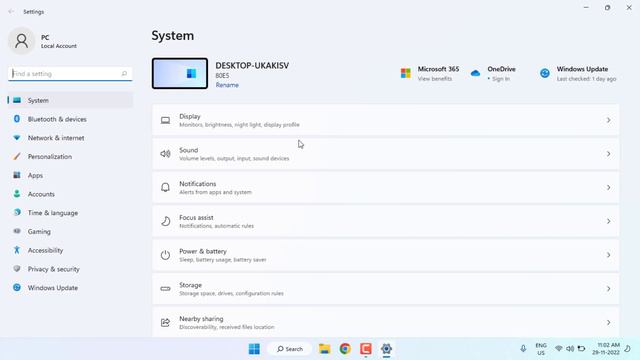Click the volume tray icon
640x360 pixels.
coord(570,349)
